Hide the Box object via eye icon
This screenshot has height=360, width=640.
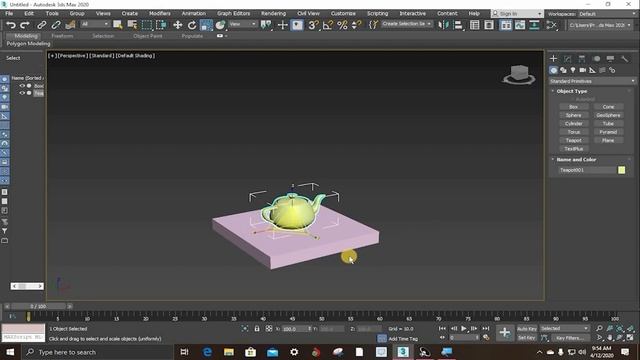click(x=22, y=86)
